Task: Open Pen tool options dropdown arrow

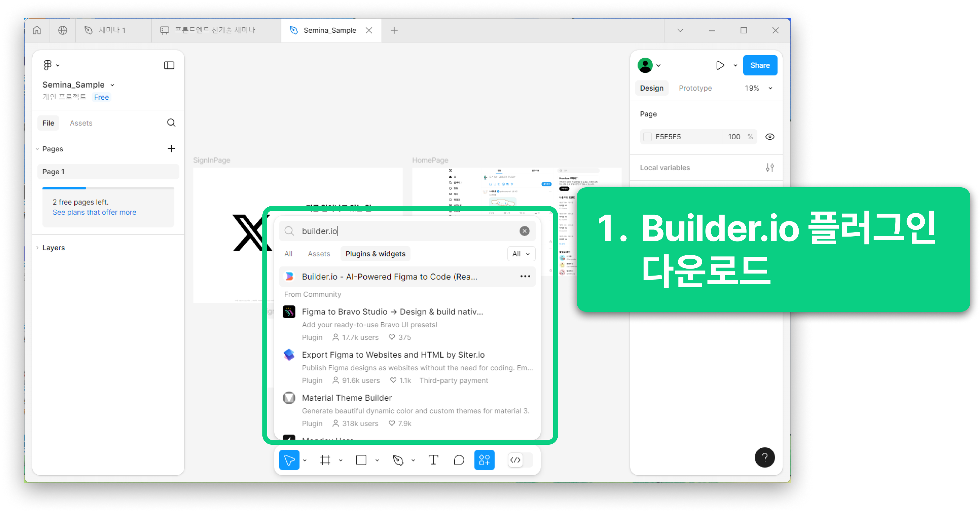Action: click(x=413, y=460)
